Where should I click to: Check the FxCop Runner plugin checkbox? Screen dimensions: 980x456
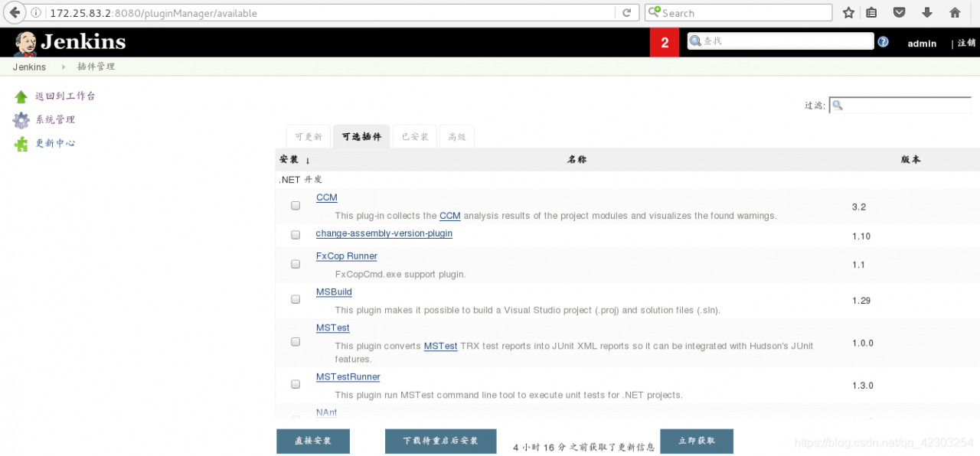(296, 264)
